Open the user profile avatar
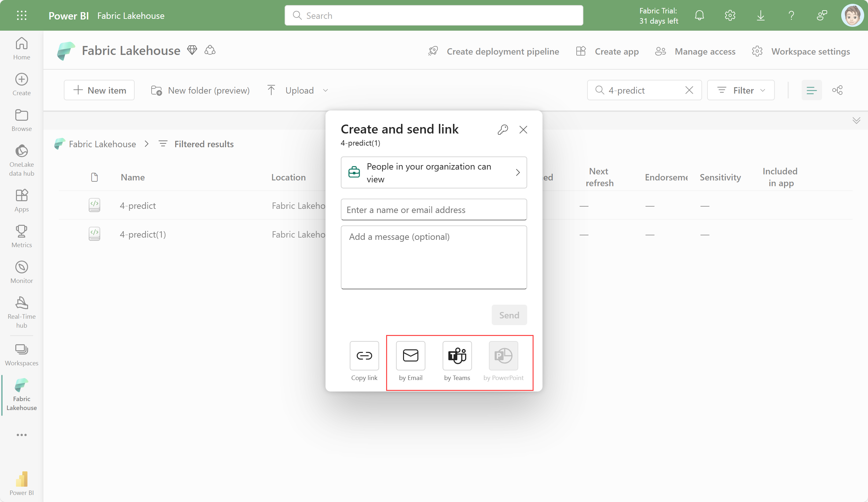Screen dimensions: 868x502 (852, 16)
